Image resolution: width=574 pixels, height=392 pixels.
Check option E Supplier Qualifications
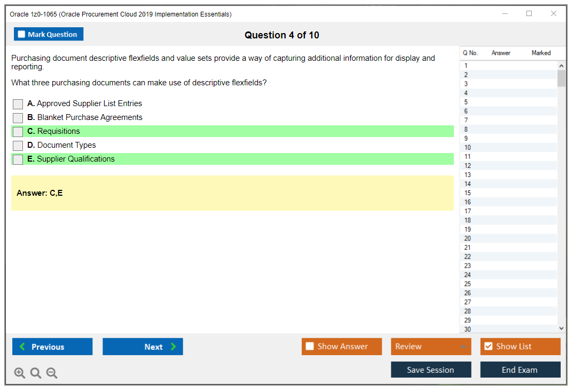18,159
